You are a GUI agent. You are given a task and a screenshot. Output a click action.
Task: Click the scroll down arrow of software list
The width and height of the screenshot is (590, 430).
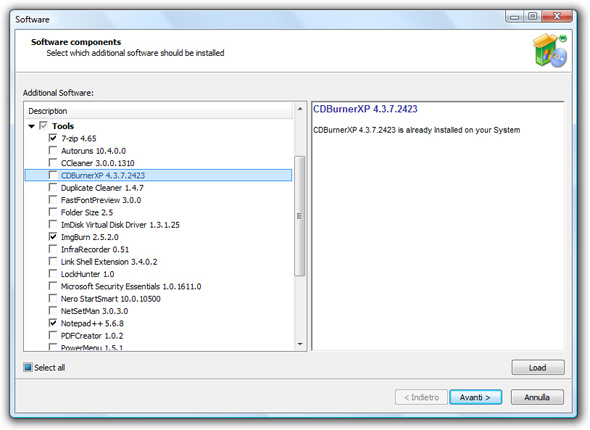click(300, 344)
